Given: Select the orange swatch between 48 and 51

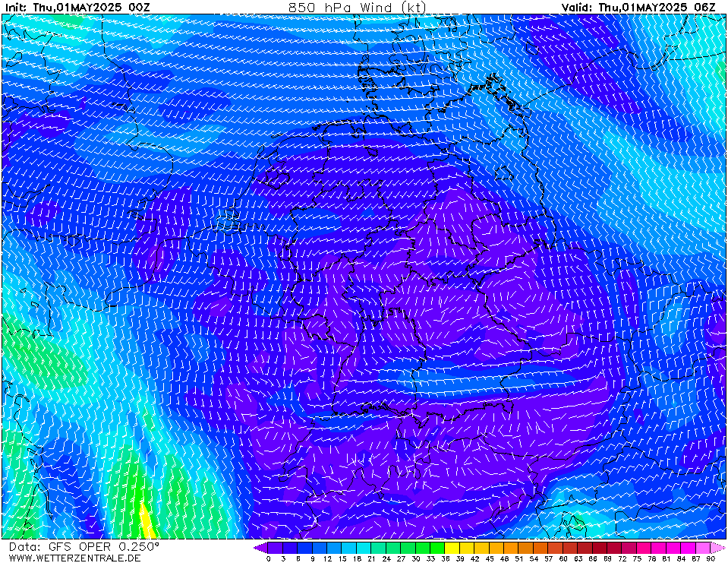Looking at the screenshot, I should [511, 548].
